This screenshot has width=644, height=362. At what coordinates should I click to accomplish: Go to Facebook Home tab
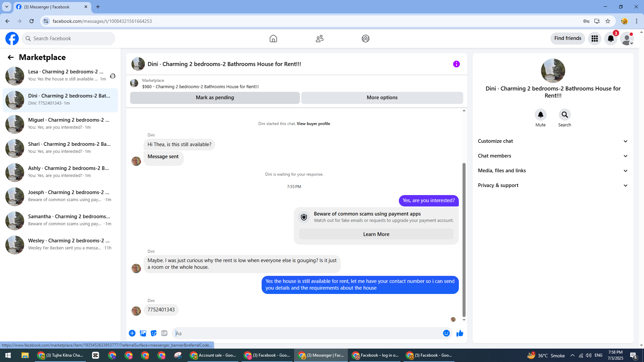[273, 39]
